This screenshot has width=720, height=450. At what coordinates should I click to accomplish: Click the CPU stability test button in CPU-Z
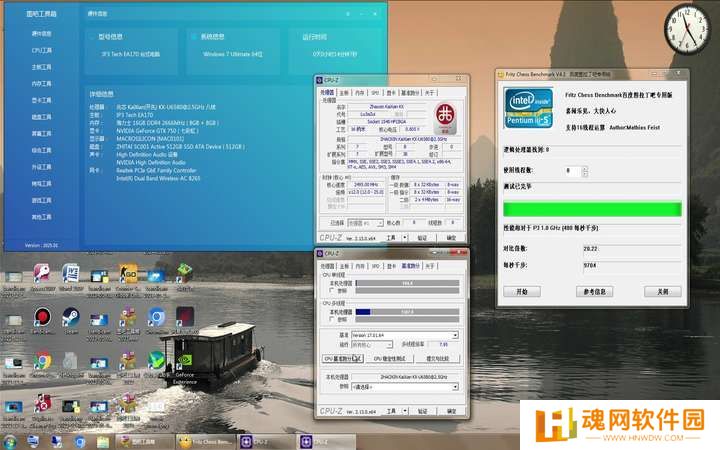pos(389,359)
